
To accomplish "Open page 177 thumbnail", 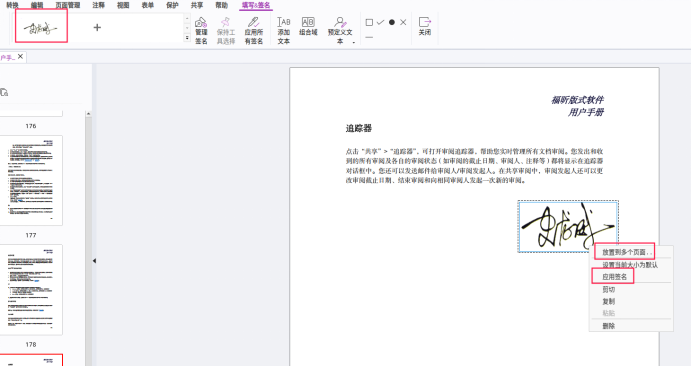I will click(x=31, y=180).
